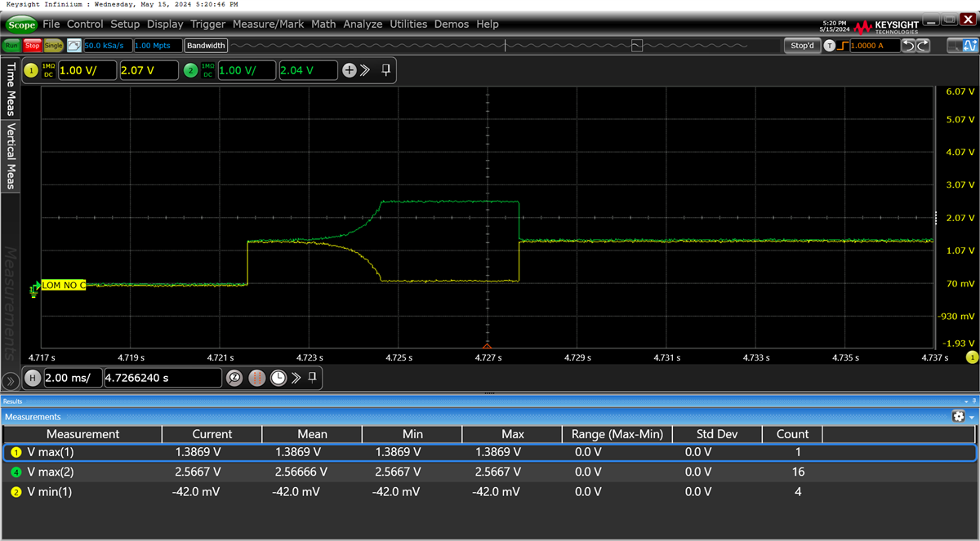Image resolution: width=980 pixels, height=541 pixels.
Task: Click the 50.0 kSa/s sample rate field
Action: 107,46
